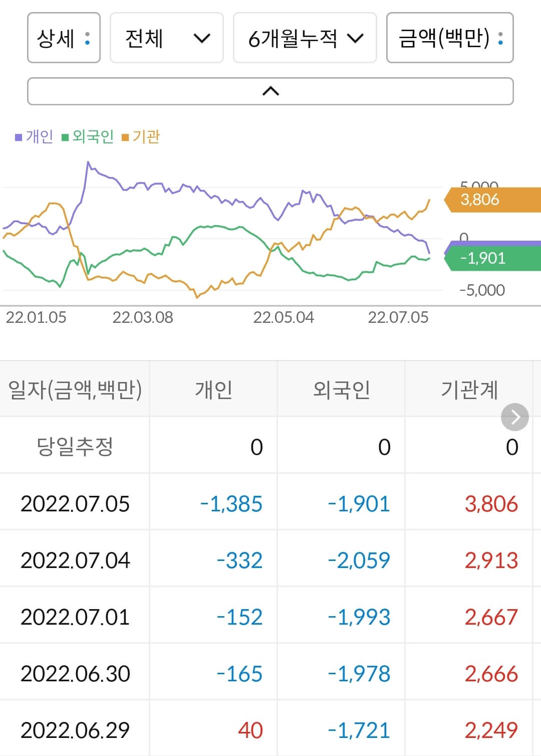The height and width of the screenshot is (756, 541).
Task: Click the purple badge at the chart's right edge
Action: 496,242
